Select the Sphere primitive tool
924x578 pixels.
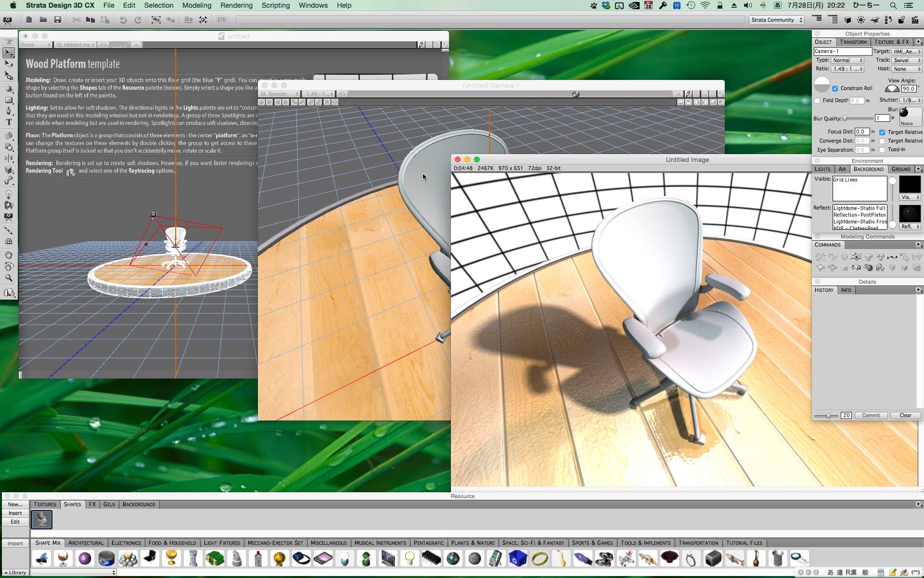(9, 89)
